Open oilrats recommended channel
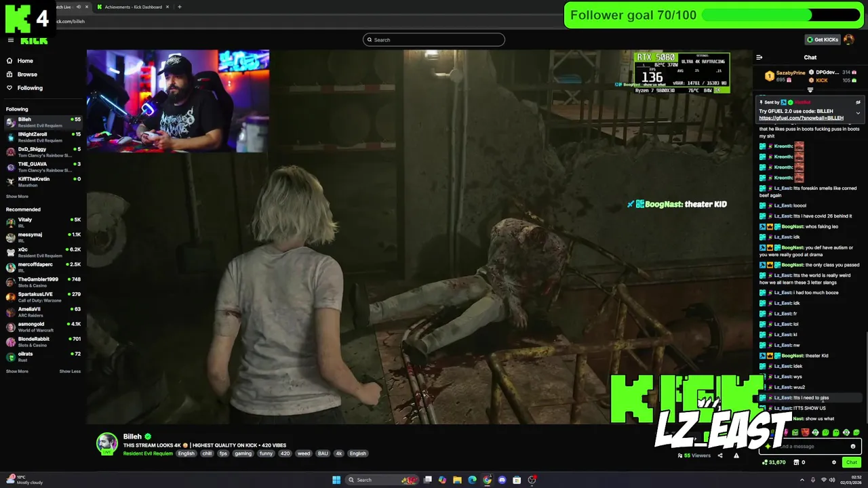 click(x=43, y=357)
